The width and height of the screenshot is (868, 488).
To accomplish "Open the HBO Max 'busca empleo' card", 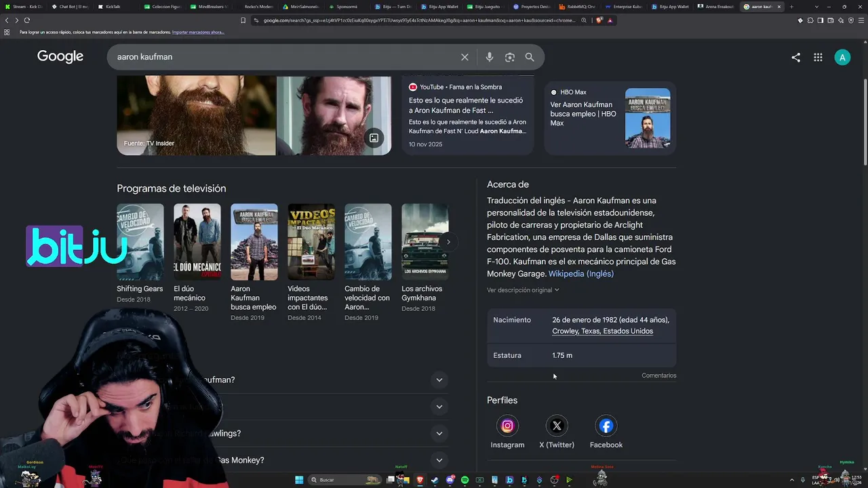I will click(x=610, y=118).
